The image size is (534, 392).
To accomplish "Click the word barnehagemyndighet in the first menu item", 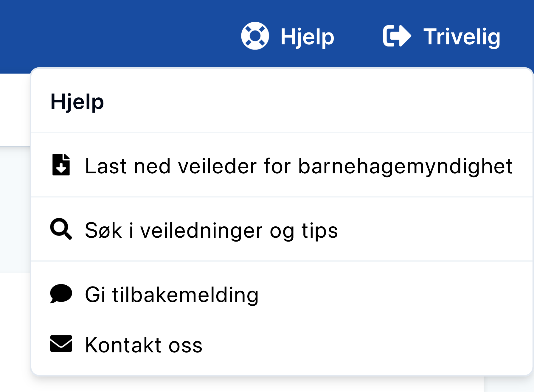I will [x=405, y=166].
